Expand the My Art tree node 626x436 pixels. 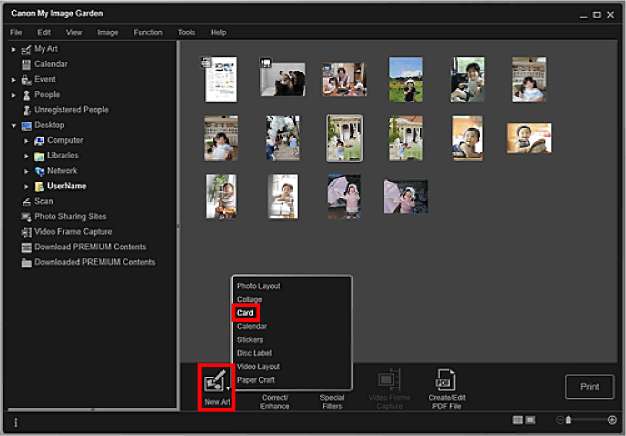[14, 49]
